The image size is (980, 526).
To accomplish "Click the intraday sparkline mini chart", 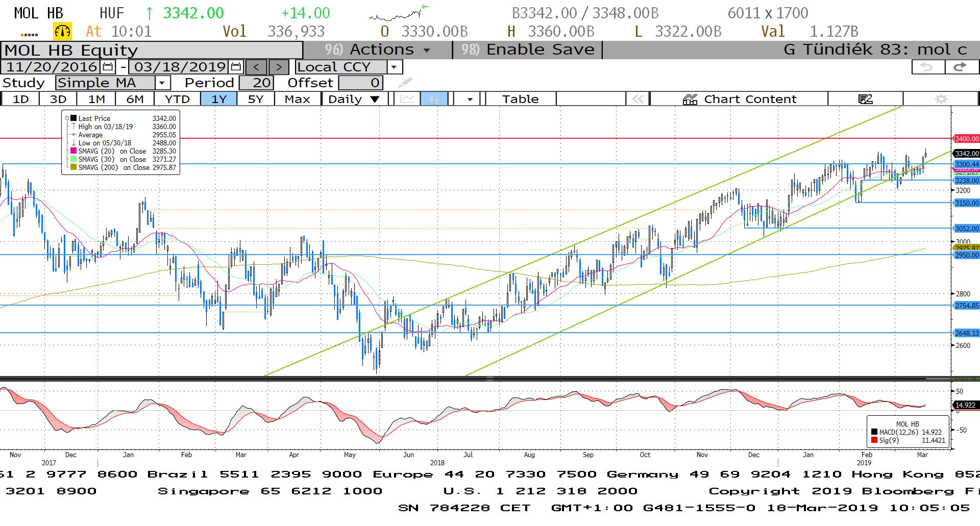I will 399,13.
